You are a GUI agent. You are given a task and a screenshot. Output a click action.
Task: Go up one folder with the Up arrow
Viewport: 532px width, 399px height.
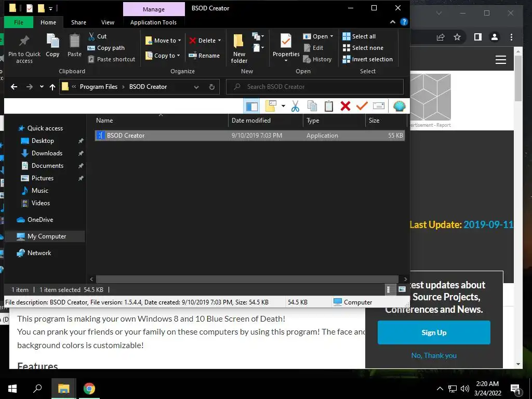coord(52,87)
